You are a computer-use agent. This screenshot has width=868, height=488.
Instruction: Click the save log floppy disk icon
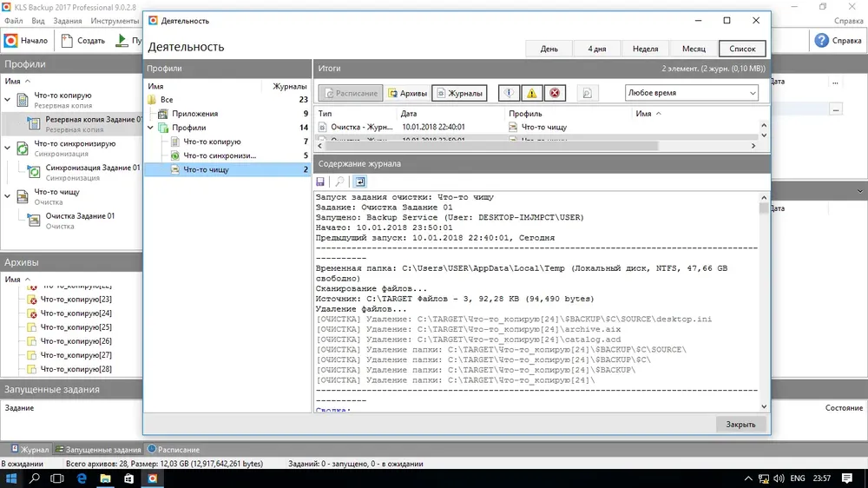pos(320,181)
